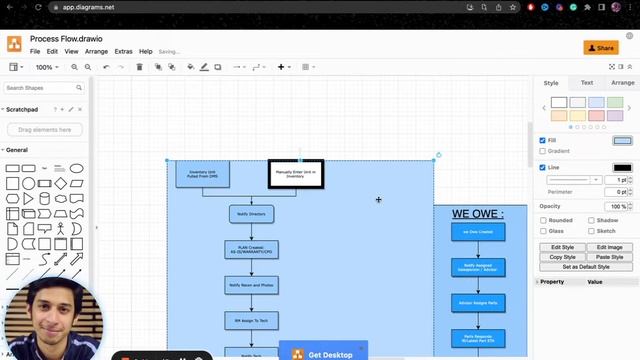This screenshot has width=640, height=360.
Task: Click the draw.io logo icon
Action: (14, 44)
